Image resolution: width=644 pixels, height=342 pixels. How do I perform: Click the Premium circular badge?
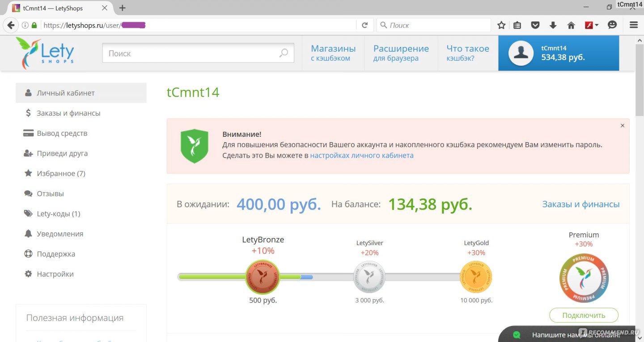pos(584,278)
